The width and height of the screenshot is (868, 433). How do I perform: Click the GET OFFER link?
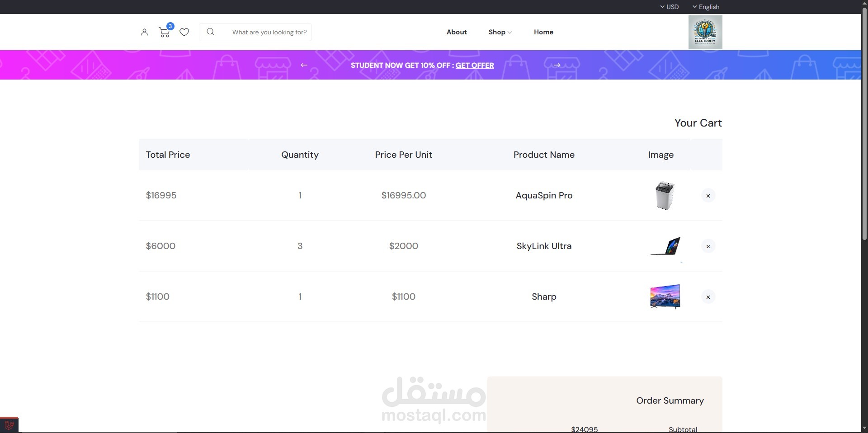click(x=475, y=65)
